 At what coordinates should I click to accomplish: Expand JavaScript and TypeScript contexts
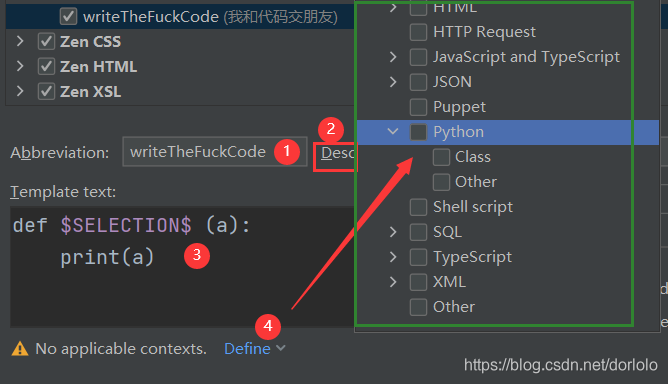point(393,57)
